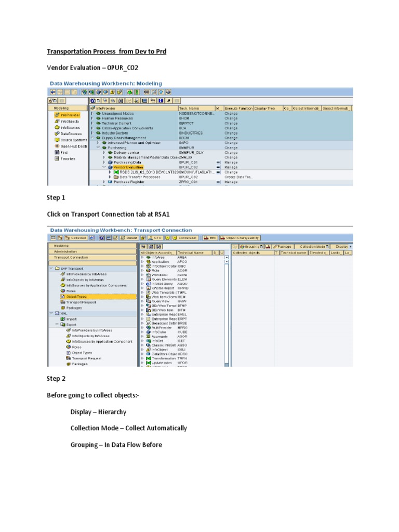
Task: Click the Conversion toolbar button
Action: tap(185, 238)
